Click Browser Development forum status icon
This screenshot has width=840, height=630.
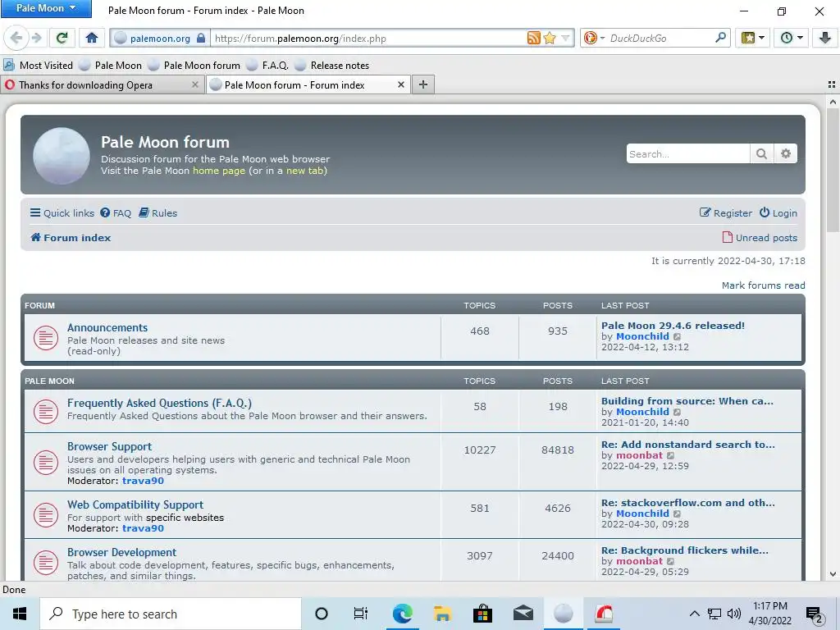click(46, 563)
